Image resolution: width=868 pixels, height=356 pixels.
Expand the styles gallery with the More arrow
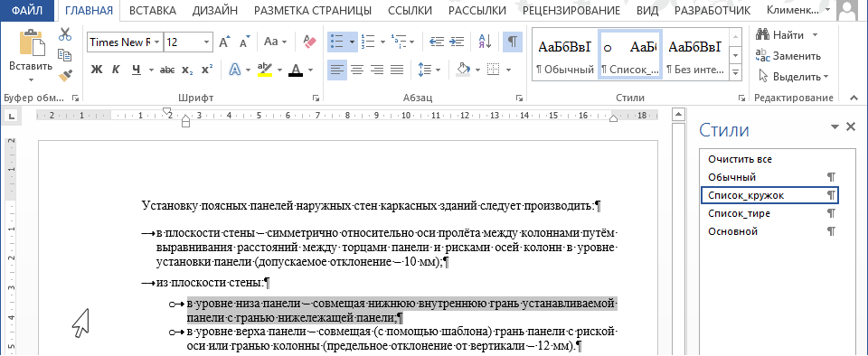[736, 72]
